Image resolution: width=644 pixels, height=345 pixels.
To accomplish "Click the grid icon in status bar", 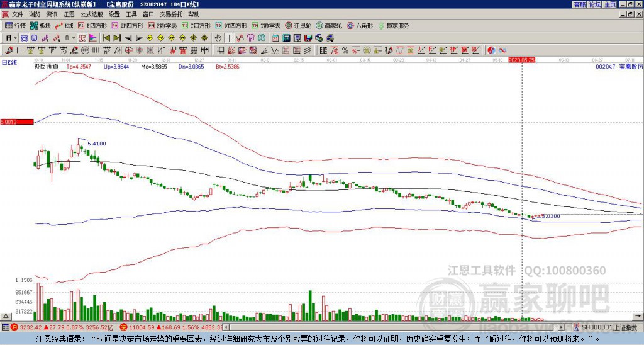I will (5, 327).
